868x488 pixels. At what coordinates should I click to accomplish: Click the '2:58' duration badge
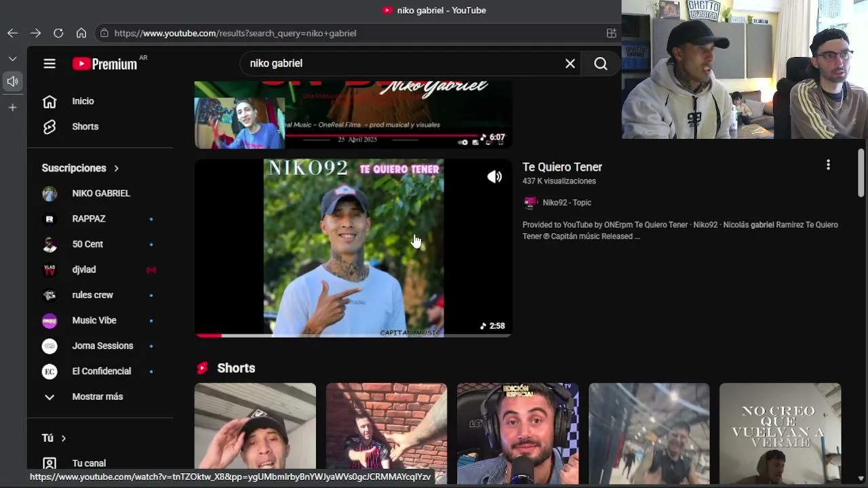pyautogui.click(x=493, y=326)
